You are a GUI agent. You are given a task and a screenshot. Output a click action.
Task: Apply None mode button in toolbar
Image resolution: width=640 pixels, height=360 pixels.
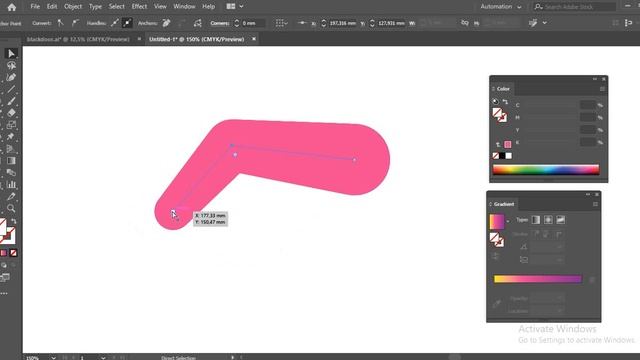pyautogui.click(x=13, y=253)
